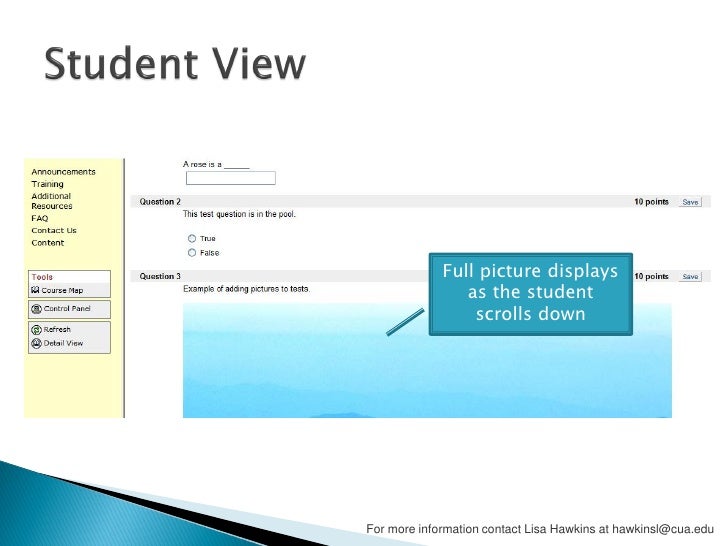This screenshot has width=728, height=546.
Task: Open the Content menu item
Action: click(x=48, y=243)
